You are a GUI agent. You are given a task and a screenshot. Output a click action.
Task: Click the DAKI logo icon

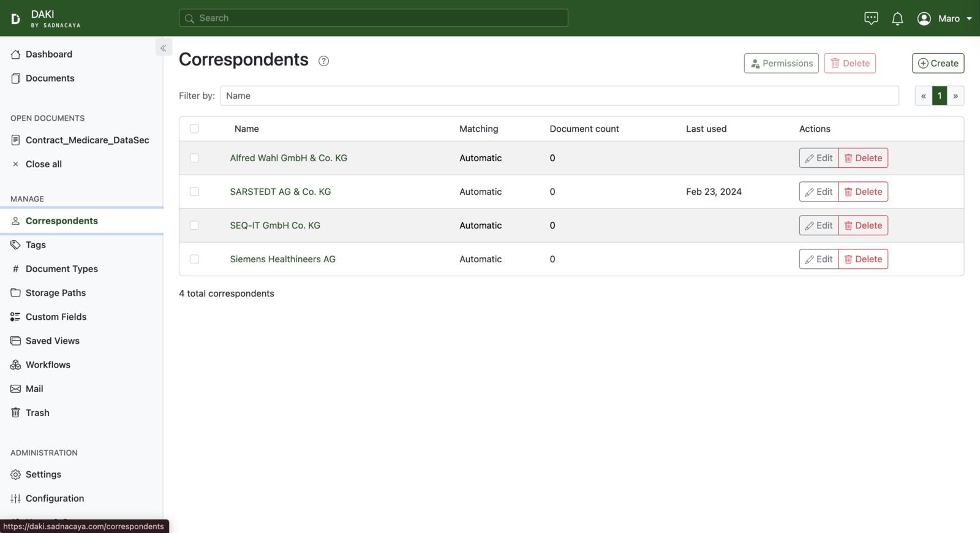coord(16,18)
